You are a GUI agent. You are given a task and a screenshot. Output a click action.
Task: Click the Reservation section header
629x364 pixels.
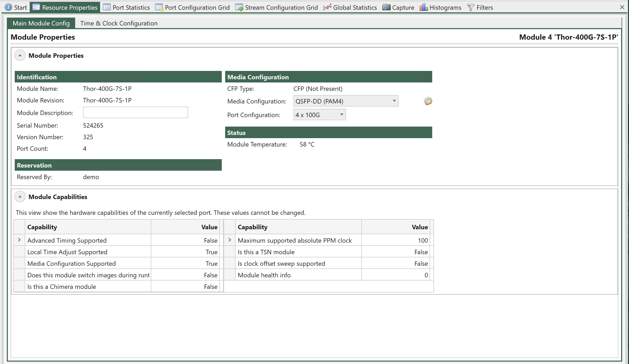118,165
